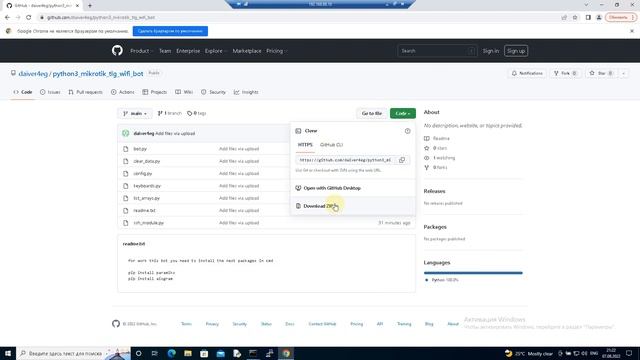The width and height of the screenshot is (640, 360).
Task: Open a new browser tab with plus icon
Action: click(x=90, y=6)
